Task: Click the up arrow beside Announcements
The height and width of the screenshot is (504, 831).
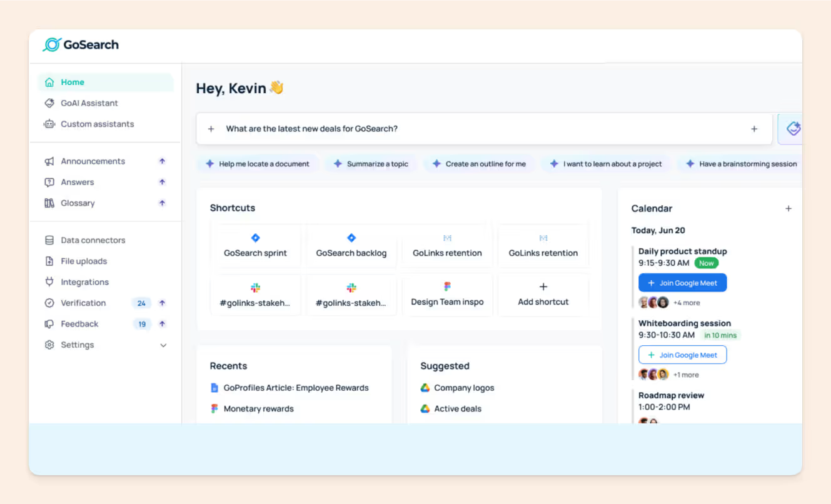Action: point(162,161)
